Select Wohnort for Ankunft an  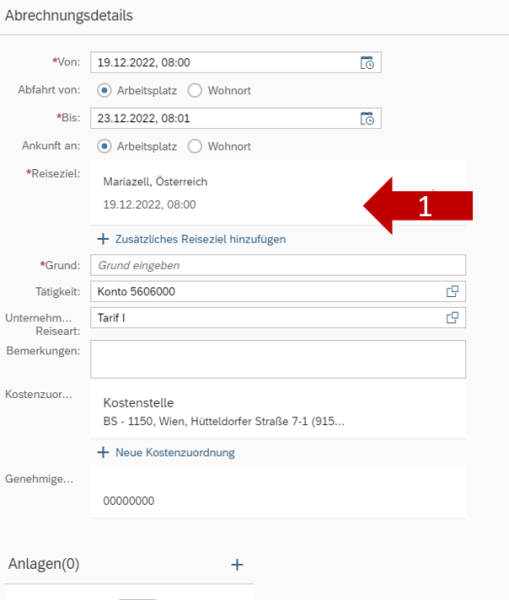pyautogui.click(x=194, y=146)
